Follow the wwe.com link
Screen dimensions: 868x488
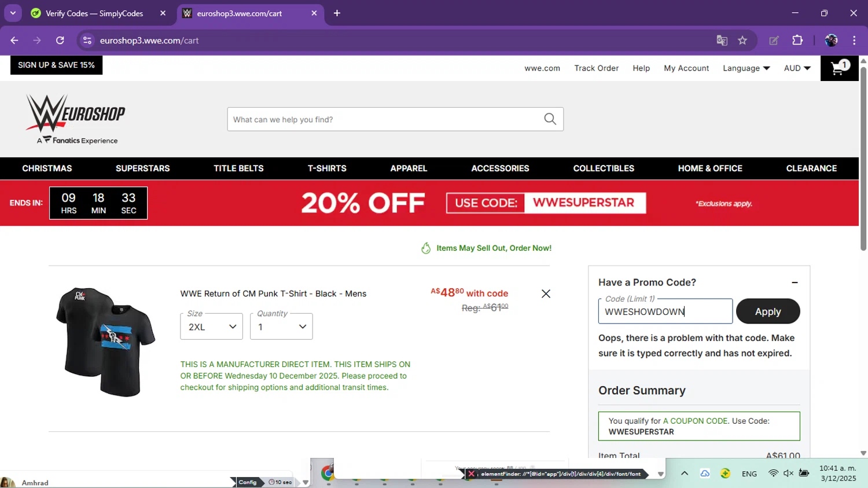(x=542, y=68)
